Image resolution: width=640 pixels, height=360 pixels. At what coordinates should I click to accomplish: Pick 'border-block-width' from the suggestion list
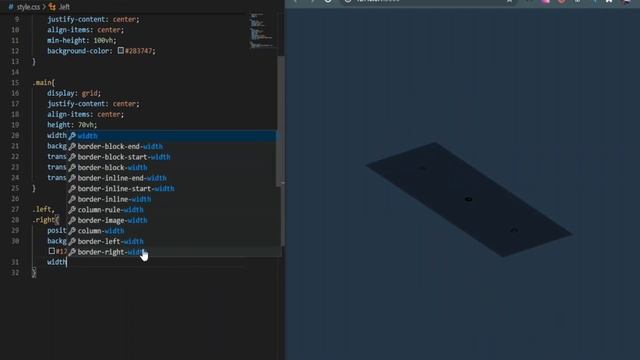click(x=172, y=167)
